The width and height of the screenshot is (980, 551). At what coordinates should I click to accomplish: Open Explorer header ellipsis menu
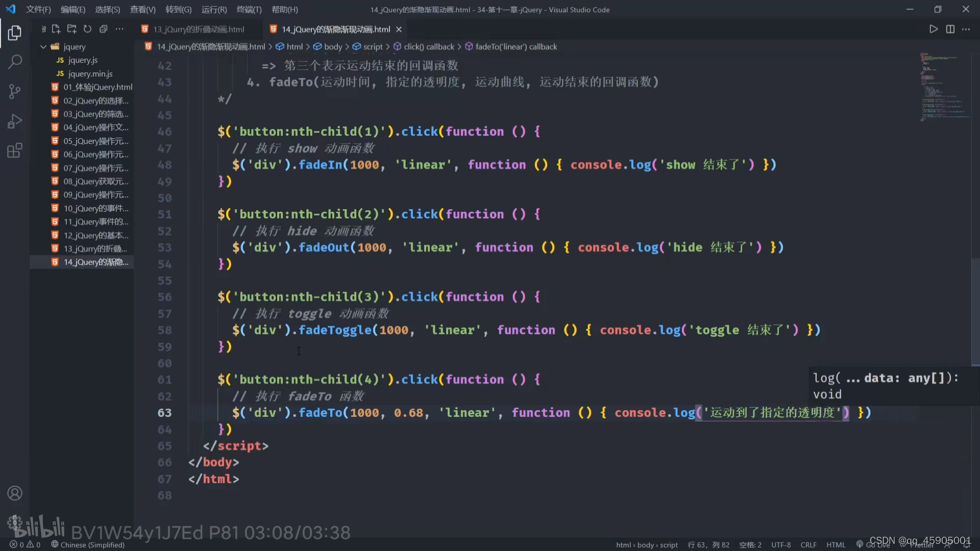click(x=119, y=29)
